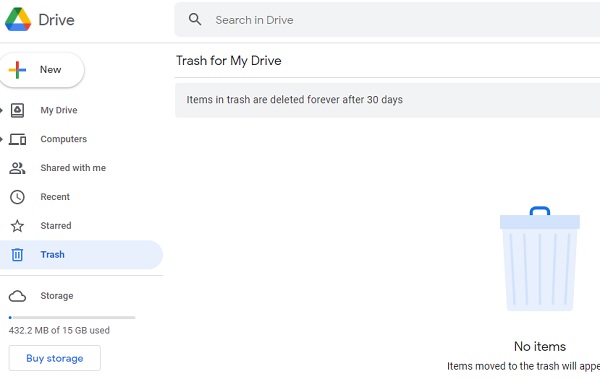600x379 pixels.
Task: Click the My Drive sidebar icon
Action: [17, 110]
